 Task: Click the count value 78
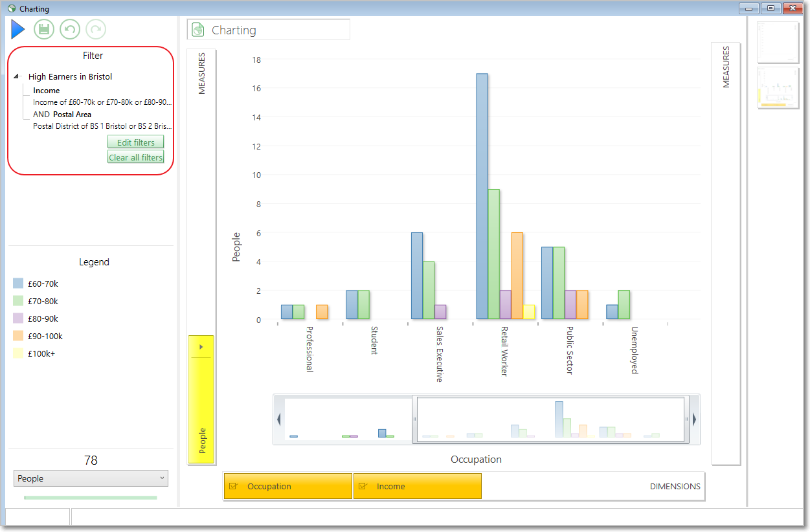[x=91, y=460]
